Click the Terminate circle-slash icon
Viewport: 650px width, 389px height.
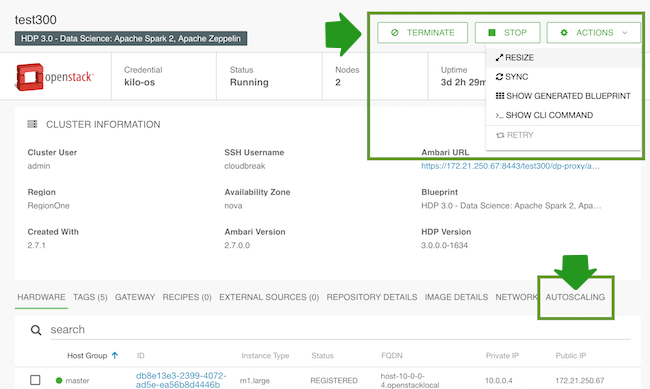[x=395, y=32]
